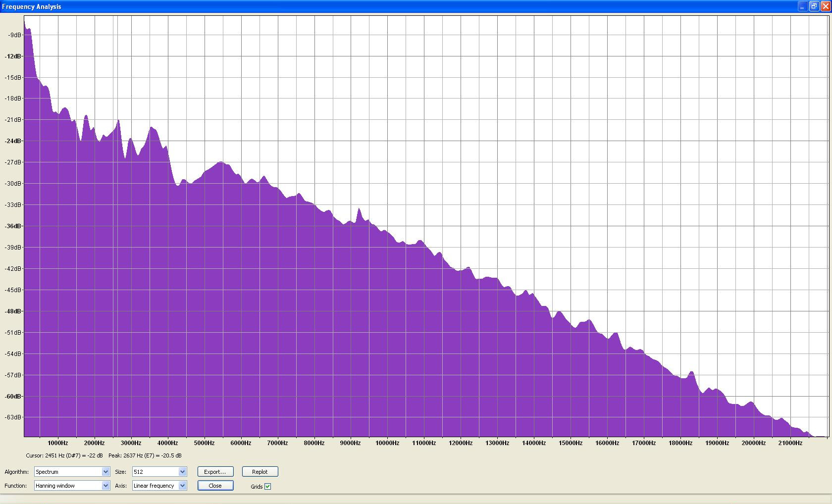Open the Algorithm dropdown showing Spectrum
This screenshot has width=832, height=504.
pos(72,472)
